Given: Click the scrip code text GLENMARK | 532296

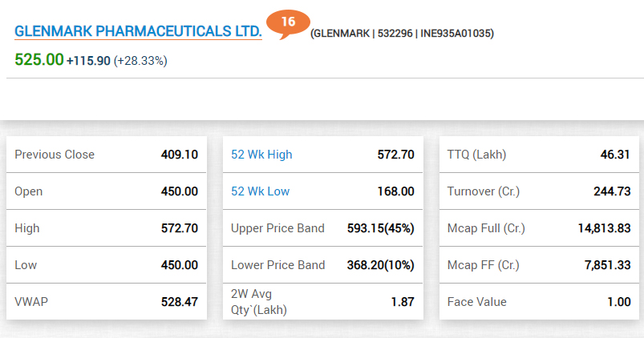Looking at the screenshot, I should 363,34.
